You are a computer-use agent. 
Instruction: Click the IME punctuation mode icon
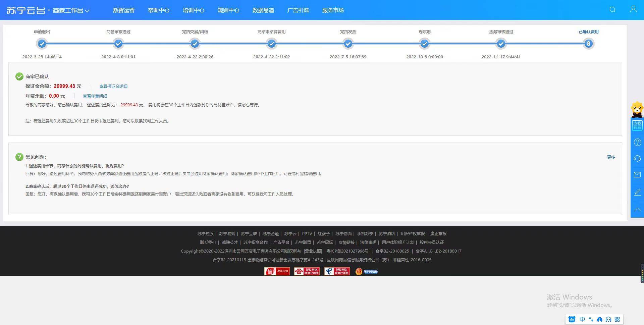pos(591,319)
